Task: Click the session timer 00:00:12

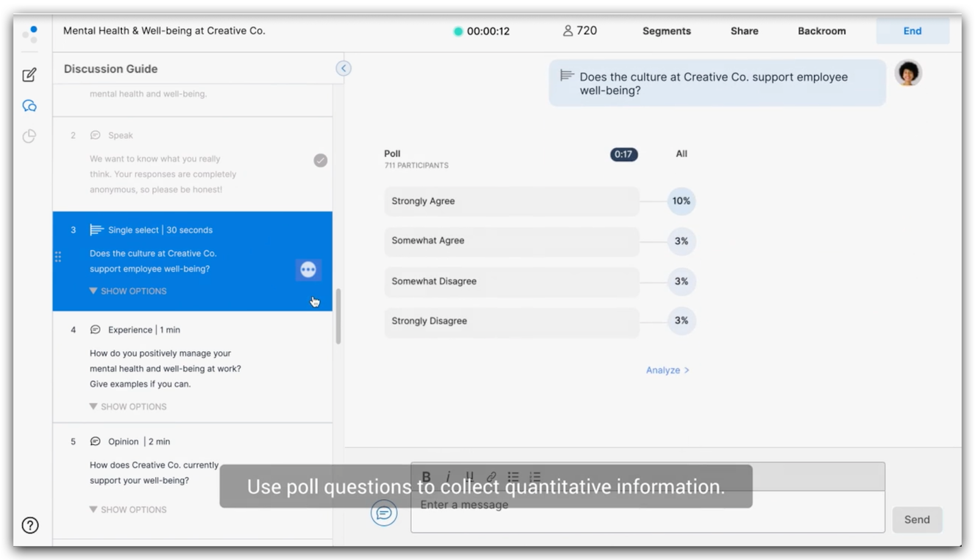Action: 488,31
